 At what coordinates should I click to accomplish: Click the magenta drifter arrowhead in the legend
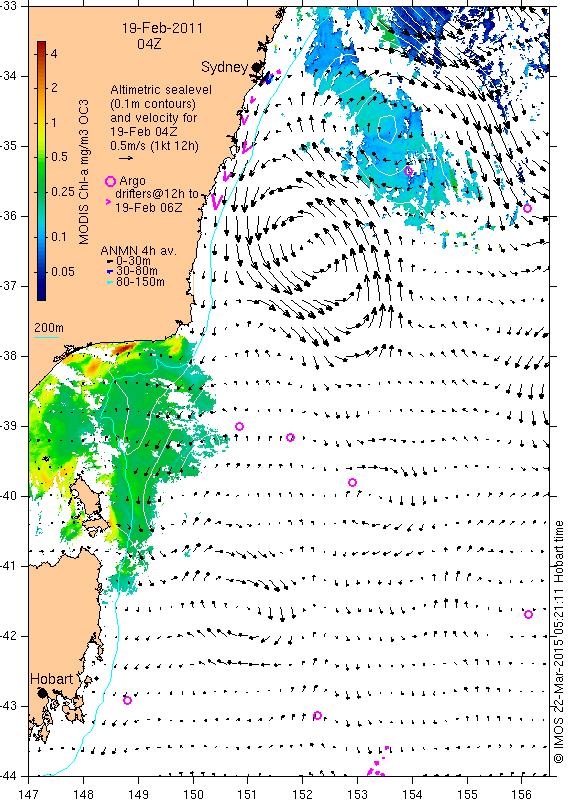(x=108, y=203)
